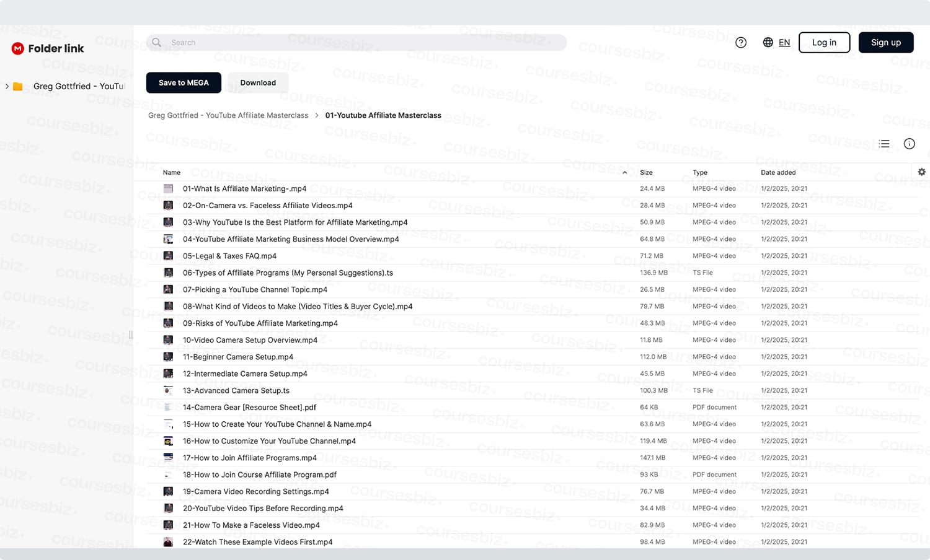The image size is (930, 560).
Task: Click the globe language icon
Action: (x=768, y=42)
